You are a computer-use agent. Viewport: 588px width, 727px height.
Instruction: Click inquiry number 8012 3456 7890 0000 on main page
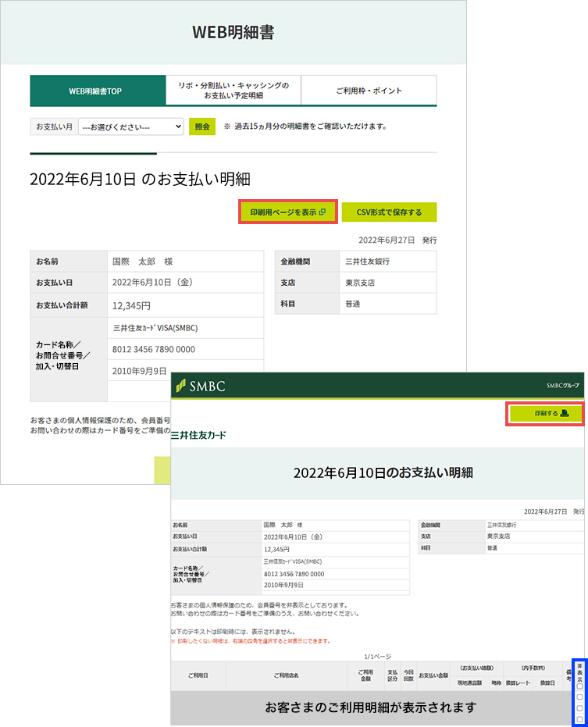pos(154,349)
